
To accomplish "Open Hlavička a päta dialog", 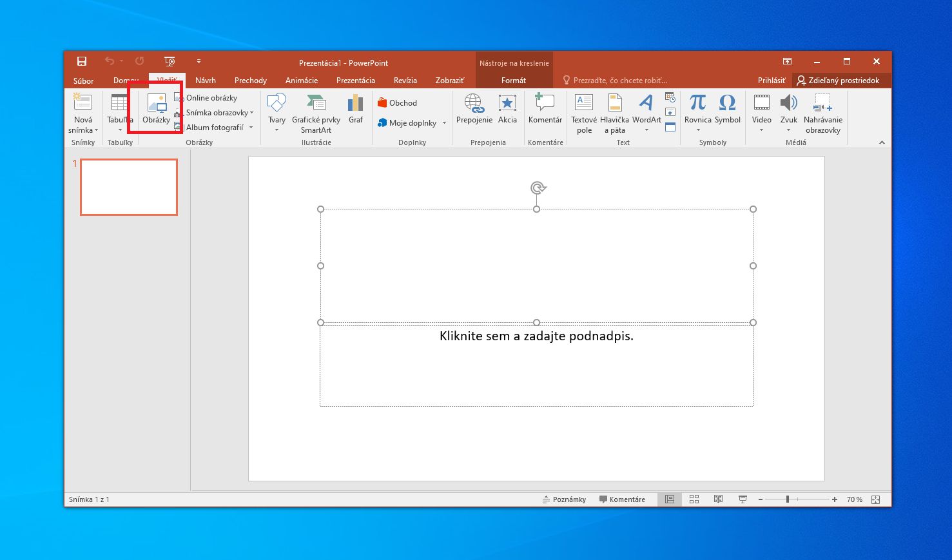I will (x=614, y=112).
